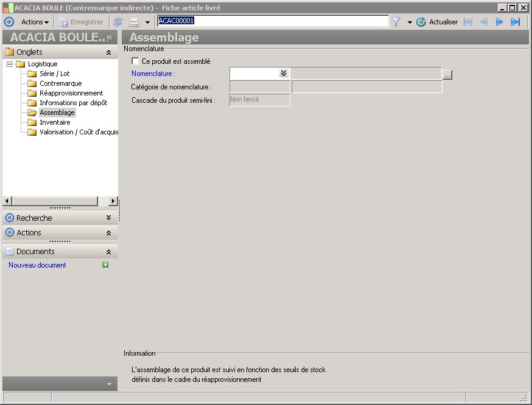Open Informations par dépôt tab

tap(73, 103)
